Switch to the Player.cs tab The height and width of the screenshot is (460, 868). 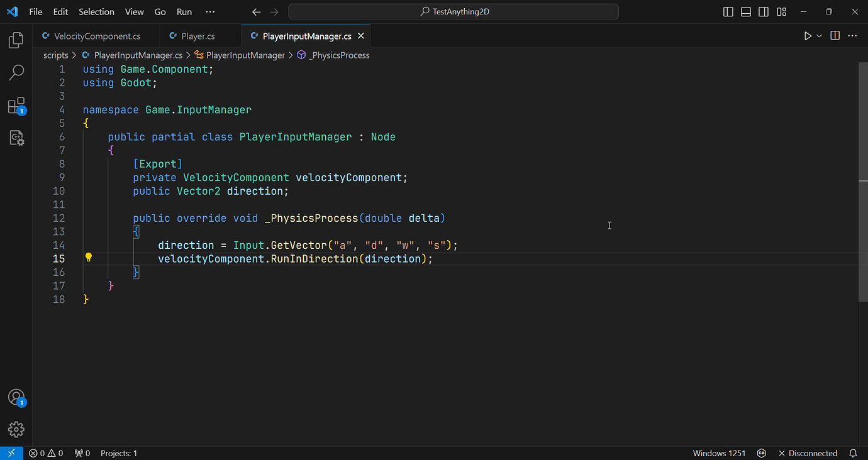pyautogui.click(x=199, y=36)
